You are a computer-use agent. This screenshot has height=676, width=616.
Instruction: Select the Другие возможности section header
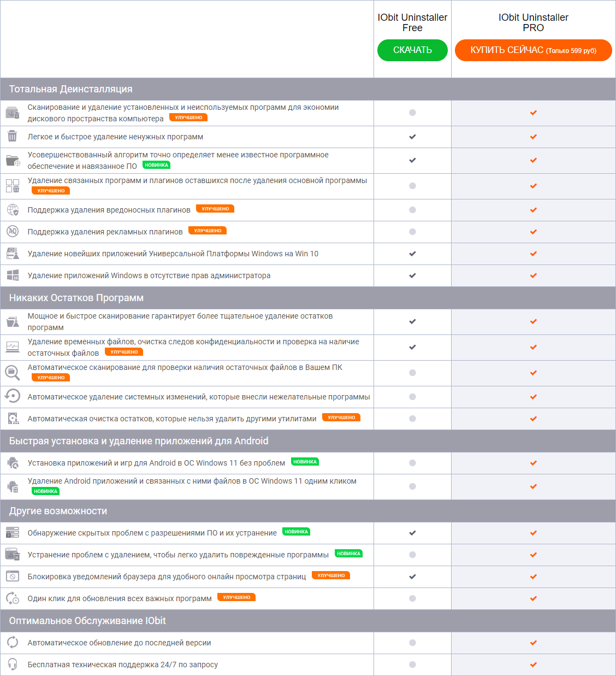[58, 511]
